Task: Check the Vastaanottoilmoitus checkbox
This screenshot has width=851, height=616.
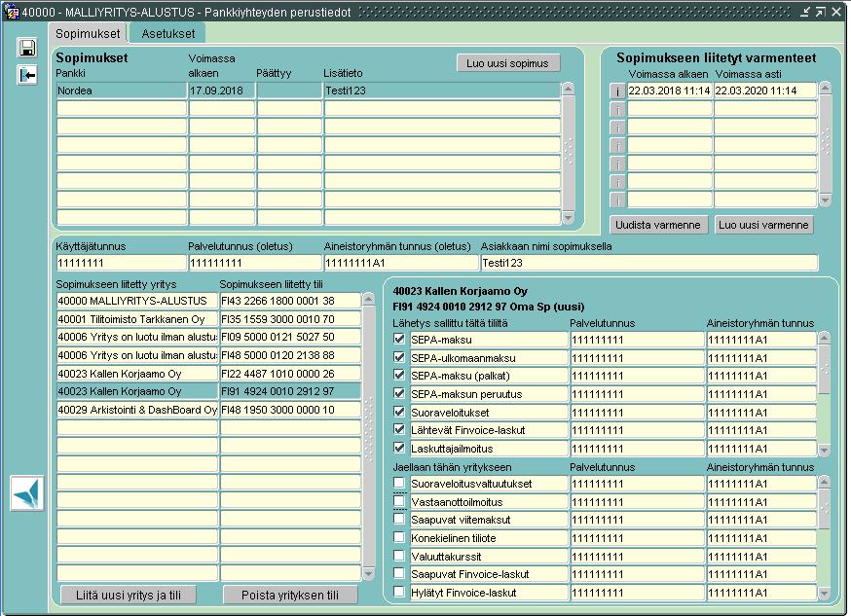Action: tap(399, 501)
